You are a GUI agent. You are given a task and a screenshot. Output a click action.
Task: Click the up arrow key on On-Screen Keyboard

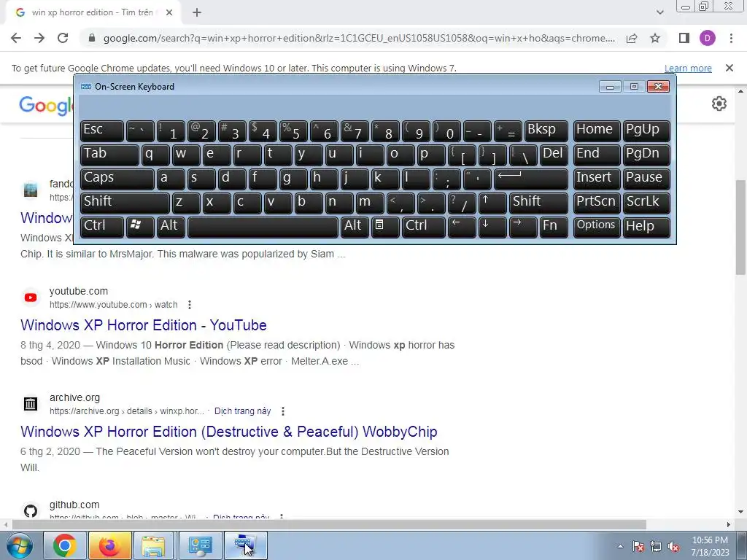pyautogui.click(x=492, y=203)
